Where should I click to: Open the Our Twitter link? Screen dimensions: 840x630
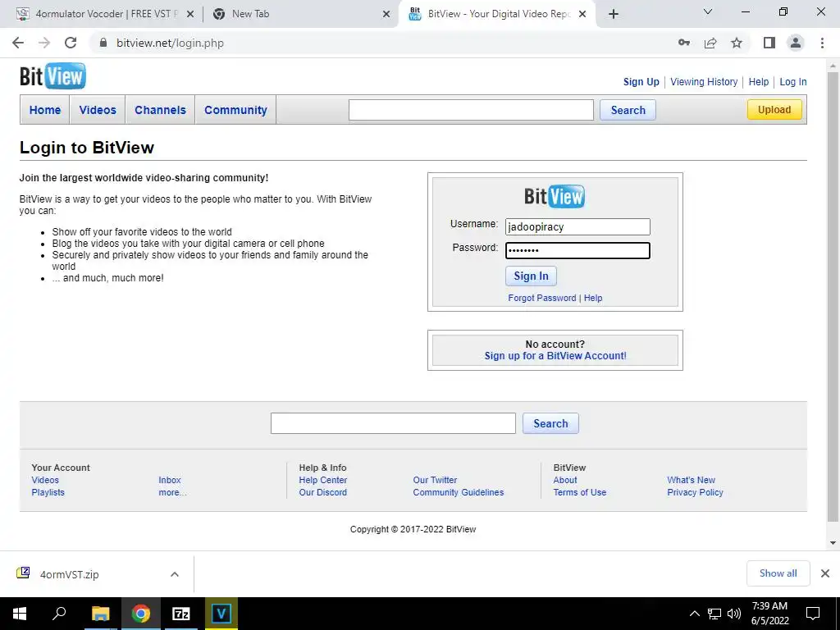pyautogui.click(x=435, y=480)
